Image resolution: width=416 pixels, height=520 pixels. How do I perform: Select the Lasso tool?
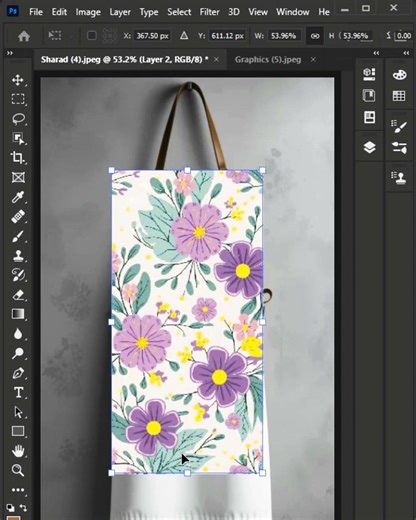point(18,119)
